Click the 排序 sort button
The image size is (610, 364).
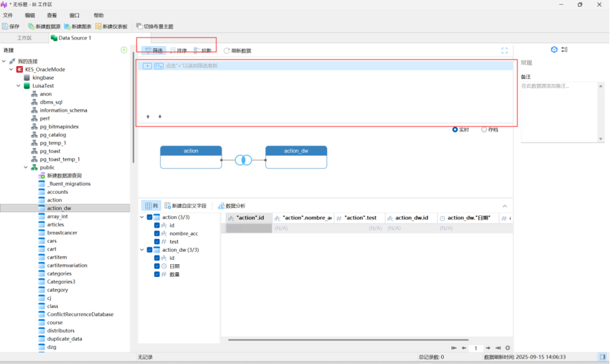point(178,51)
